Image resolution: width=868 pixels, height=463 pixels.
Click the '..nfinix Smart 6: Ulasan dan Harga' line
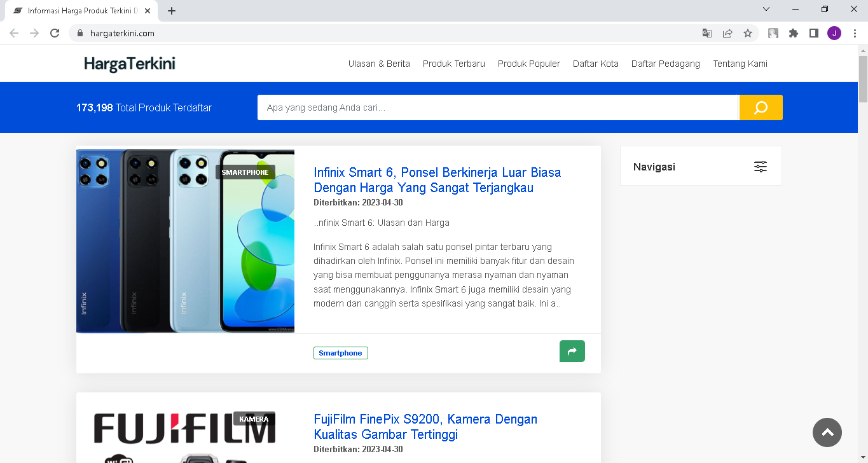coord(382,223)
